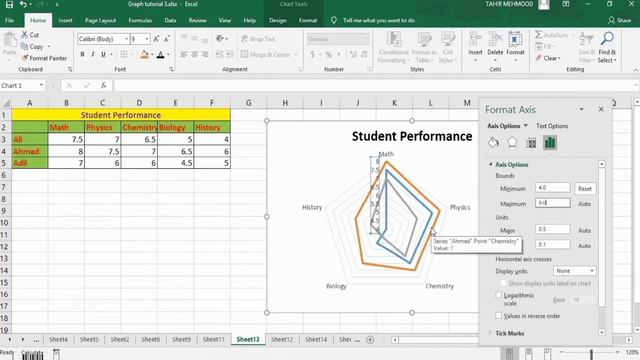Click the Fill Color paint bucket
Screen dimensions: 640x360
tap(144, 54)
